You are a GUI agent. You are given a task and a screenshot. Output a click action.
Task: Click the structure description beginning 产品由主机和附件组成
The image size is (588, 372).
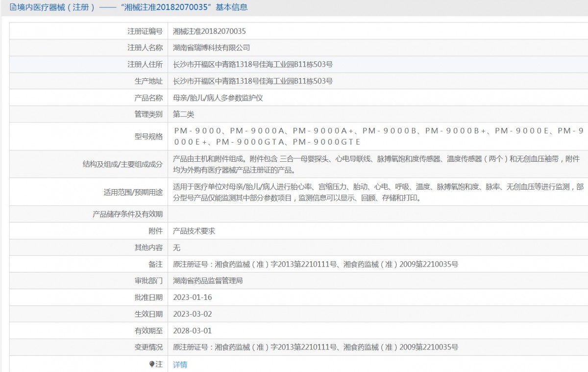(376, 164)
